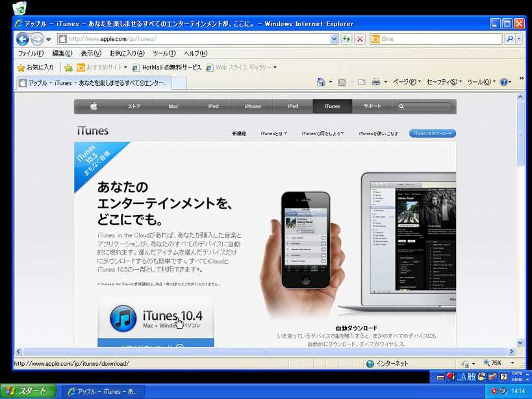Click the apple.com address bar
Viewport: 532px width, 399px height.
(194, 39)
